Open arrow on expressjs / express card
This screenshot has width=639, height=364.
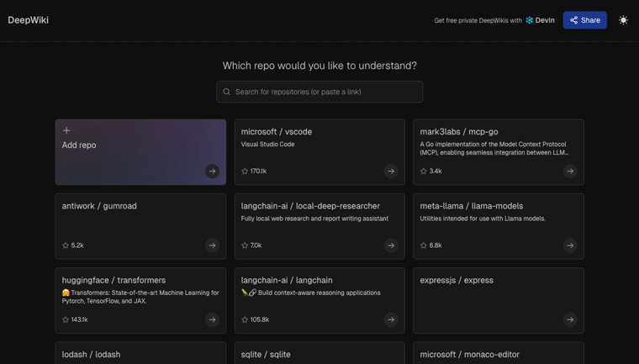coord(570,319)
